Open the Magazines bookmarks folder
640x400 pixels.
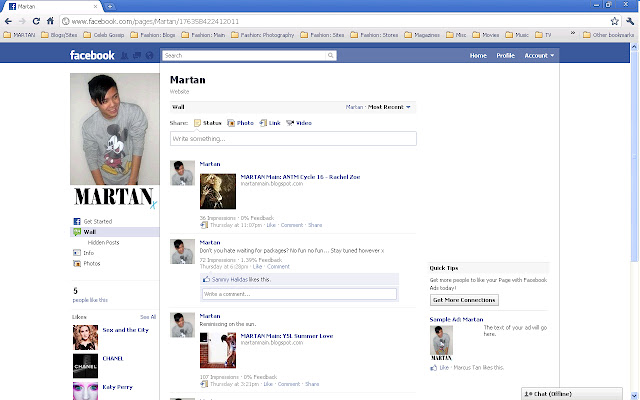point(422,35)
